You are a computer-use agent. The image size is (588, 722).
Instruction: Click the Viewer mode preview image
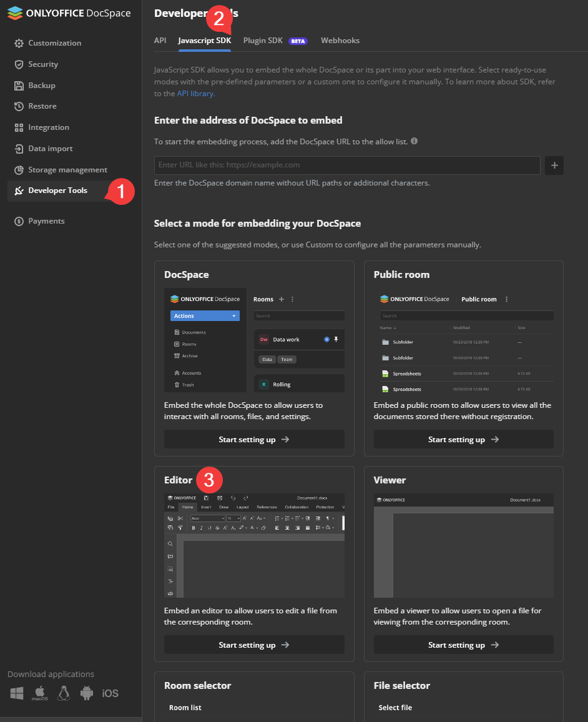tap(463, 546)
